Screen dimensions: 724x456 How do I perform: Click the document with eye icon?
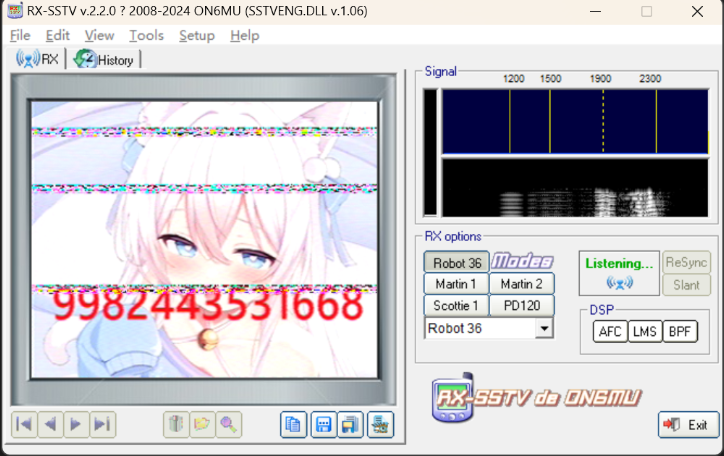[380, 424]
